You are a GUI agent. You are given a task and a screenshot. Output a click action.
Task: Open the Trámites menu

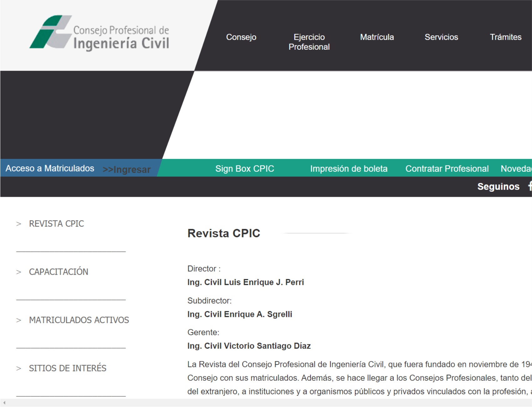(x=506, y=37)
